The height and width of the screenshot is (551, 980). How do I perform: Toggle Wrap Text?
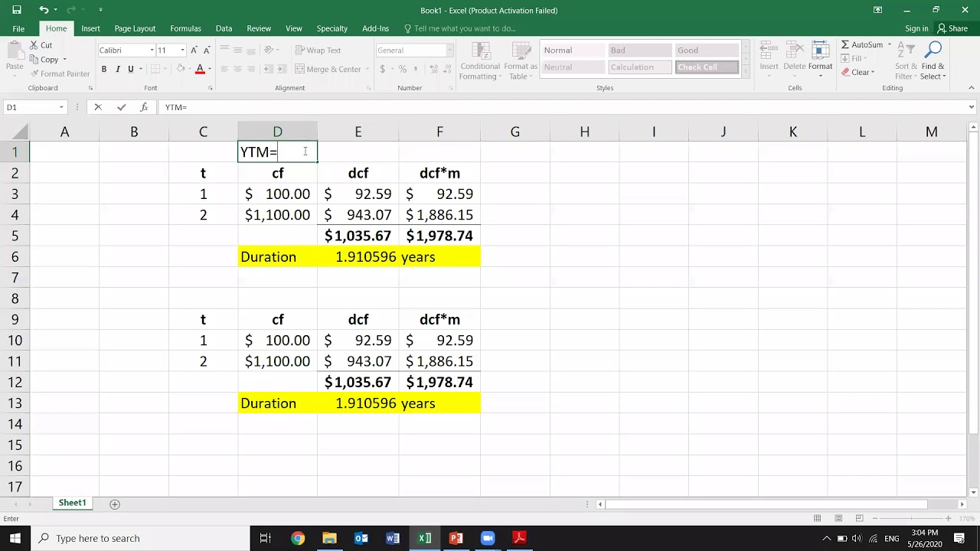click(x=318, y=50)
